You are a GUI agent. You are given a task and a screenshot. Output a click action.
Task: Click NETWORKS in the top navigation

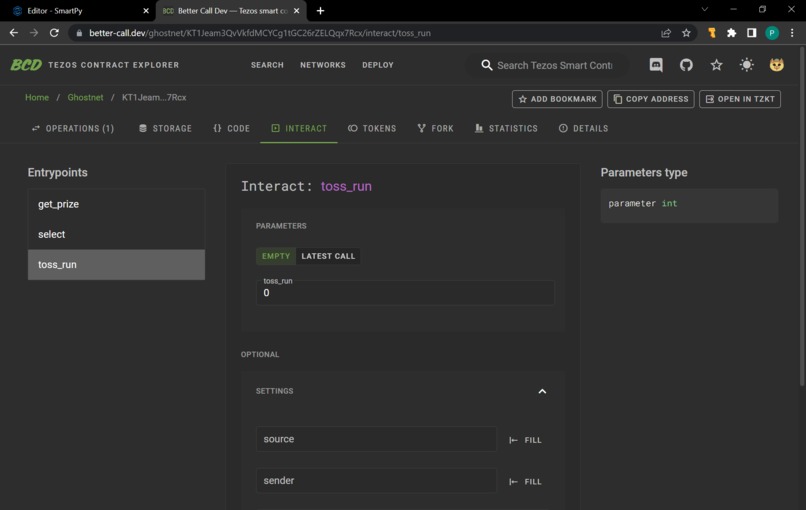tap(323, 65)
